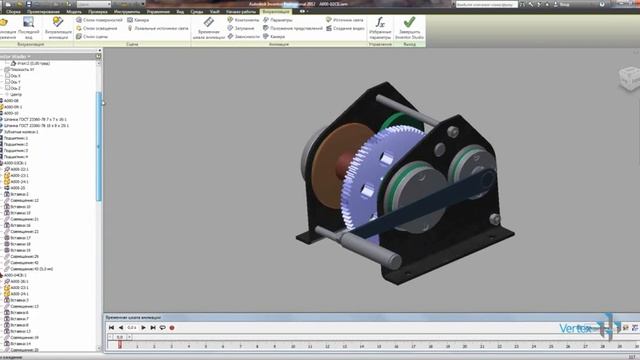Open the quick access style combo box
Image resolution: width=640 pixels, height=360 pixels.
[93, 4]
